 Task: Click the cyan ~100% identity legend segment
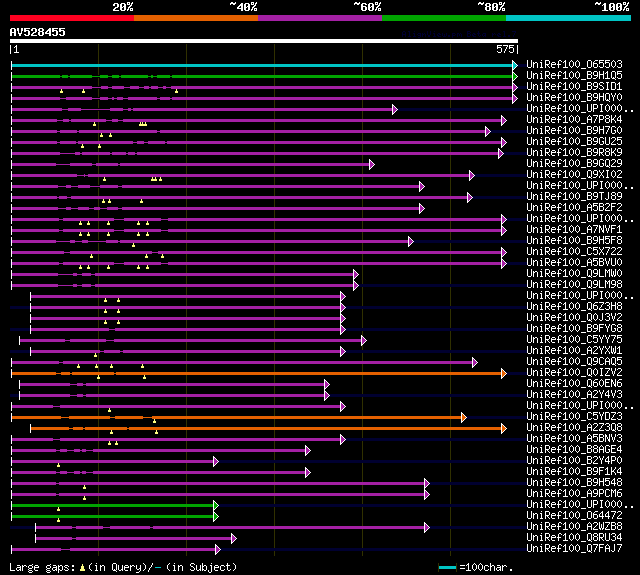pyautogui.click(x=569, y=18)
